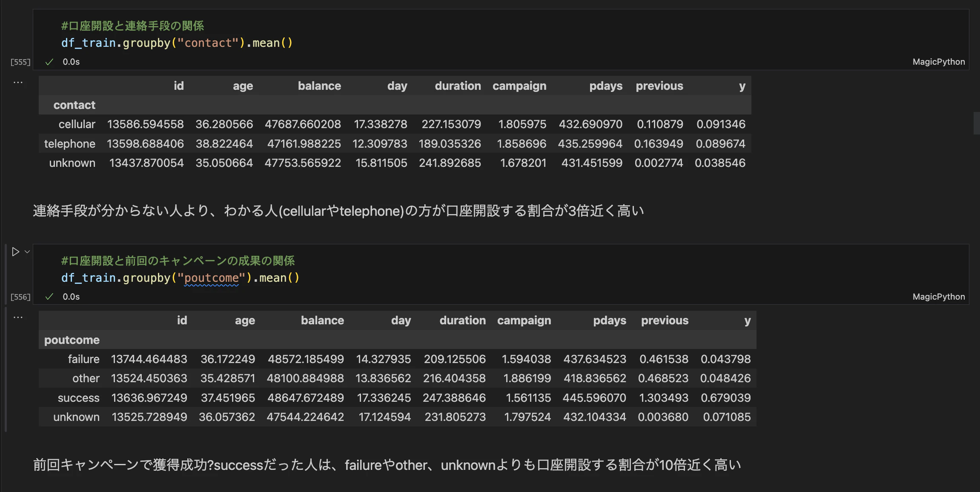The width and height of the screenshot is (980, 492).
Task: Click value 38.822464 age cell
Action: pyautogui.click(x=224, y=144)
